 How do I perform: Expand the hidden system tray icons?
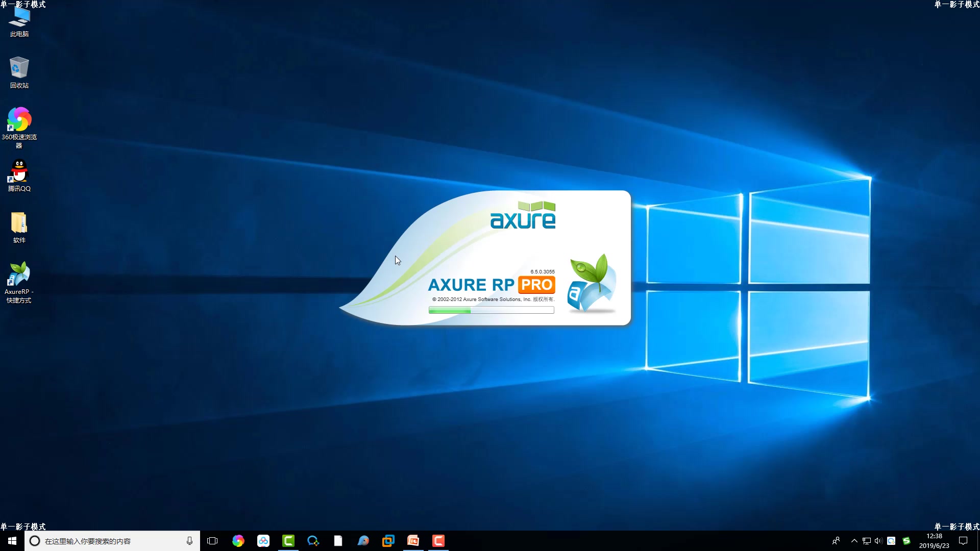click(854, 541)
